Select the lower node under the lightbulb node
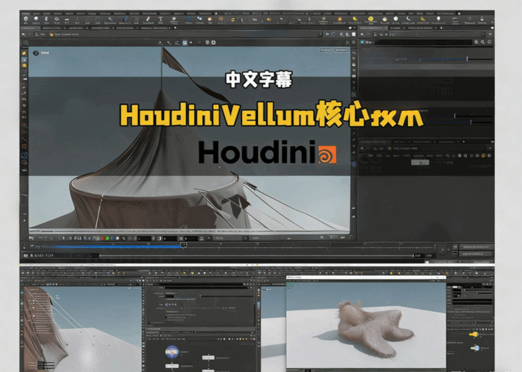This screenshot has height=372, width=522. click(x=475, y=348)
